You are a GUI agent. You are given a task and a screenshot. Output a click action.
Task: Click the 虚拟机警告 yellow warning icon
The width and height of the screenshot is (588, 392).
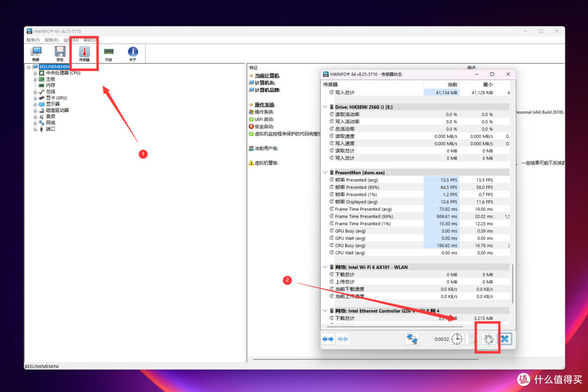point(251,163)
